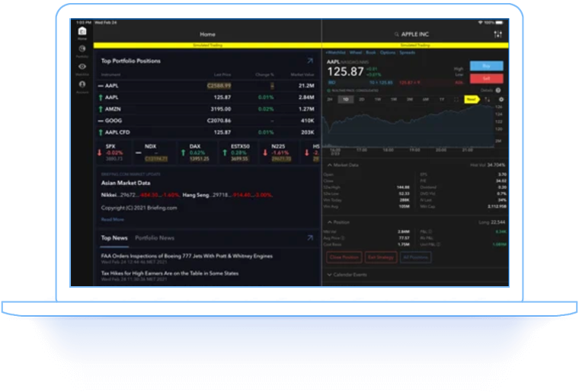Open the AMZN position row
The width and height of the screenshot is (579, 392).
pos(206,109)
